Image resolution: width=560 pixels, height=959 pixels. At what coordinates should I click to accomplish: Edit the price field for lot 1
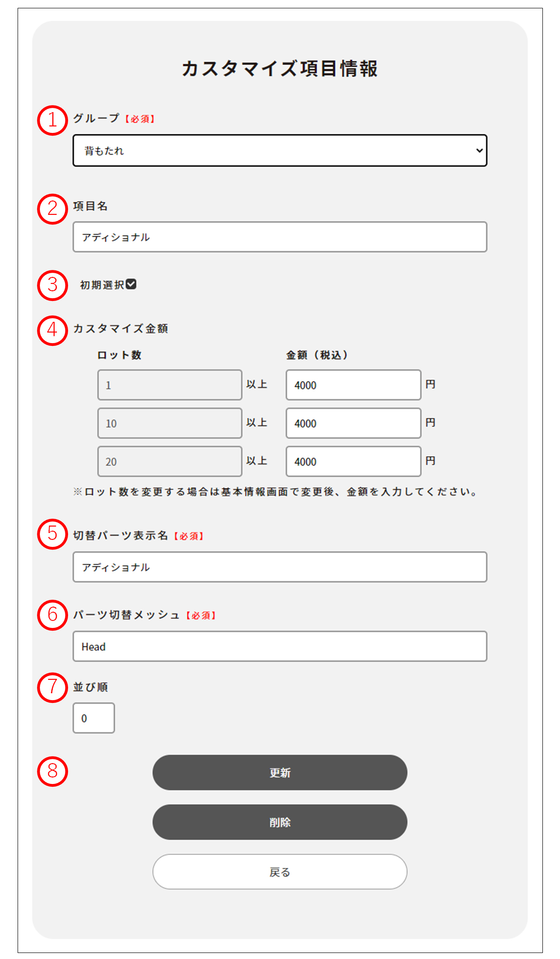(x=353, y=385)
